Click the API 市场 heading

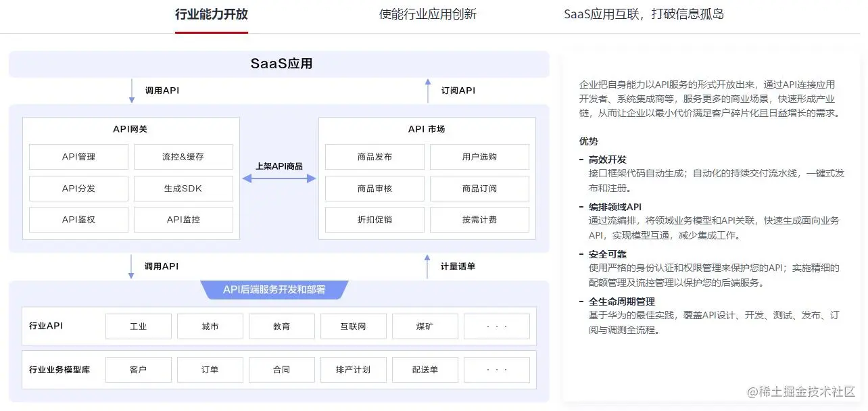pos(427,129)
